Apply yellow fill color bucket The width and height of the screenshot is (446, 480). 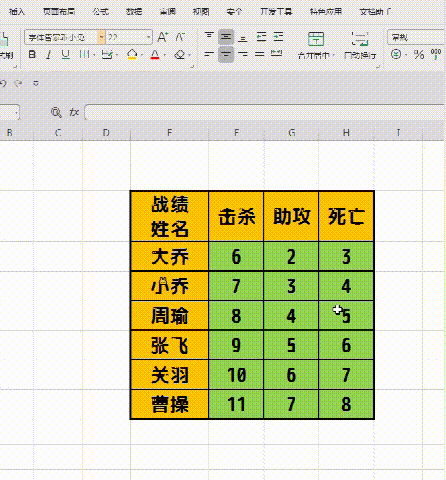(x=132, y=54)
